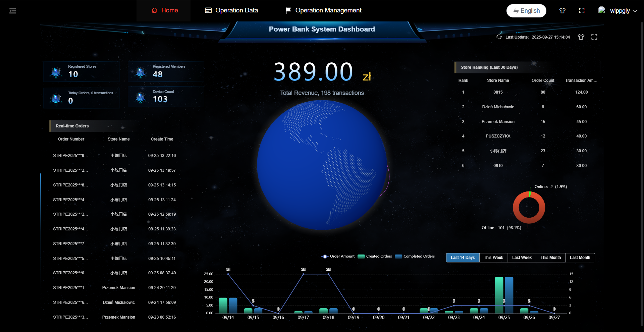The image size is (644, 332).
Task: Select the Last Week range
Action: [x=522, y=258]
